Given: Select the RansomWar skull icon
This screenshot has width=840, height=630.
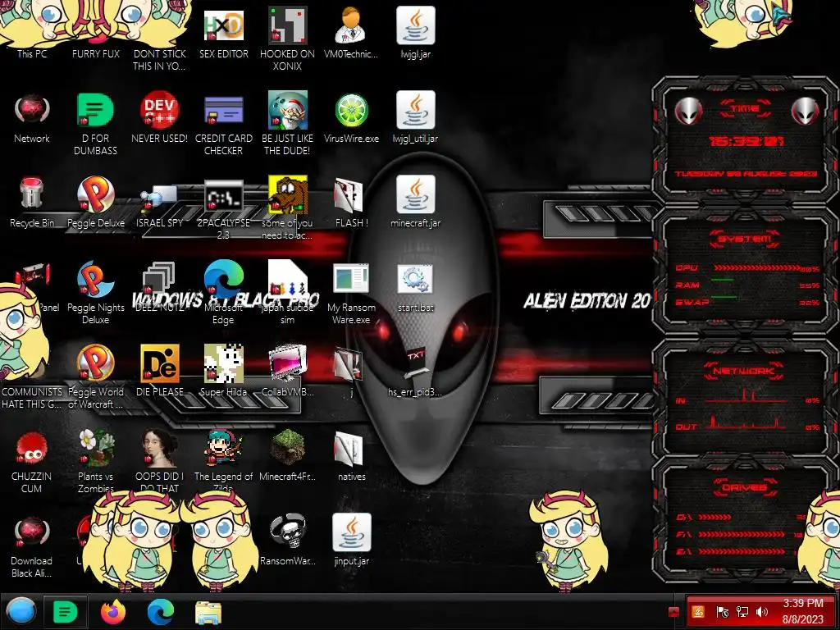Looking at the screenshot, I should tap(287, 540).
